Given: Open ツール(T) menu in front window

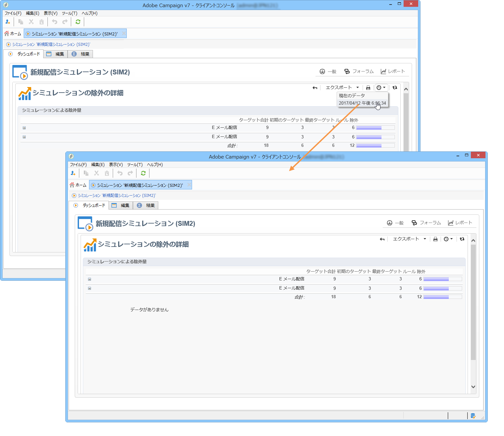Looking at the screenshot, I should pyautogui.click(x=135, y=165).
